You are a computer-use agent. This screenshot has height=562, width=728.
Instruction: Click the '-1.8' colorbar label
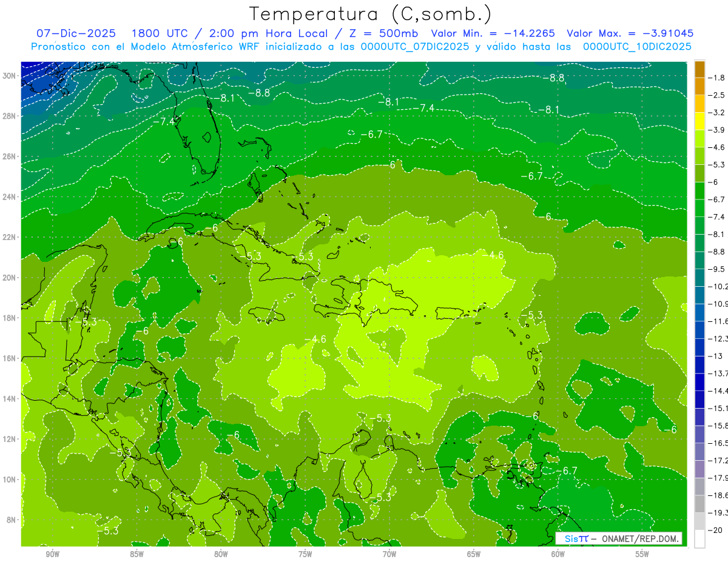click(x=718, y=78)
